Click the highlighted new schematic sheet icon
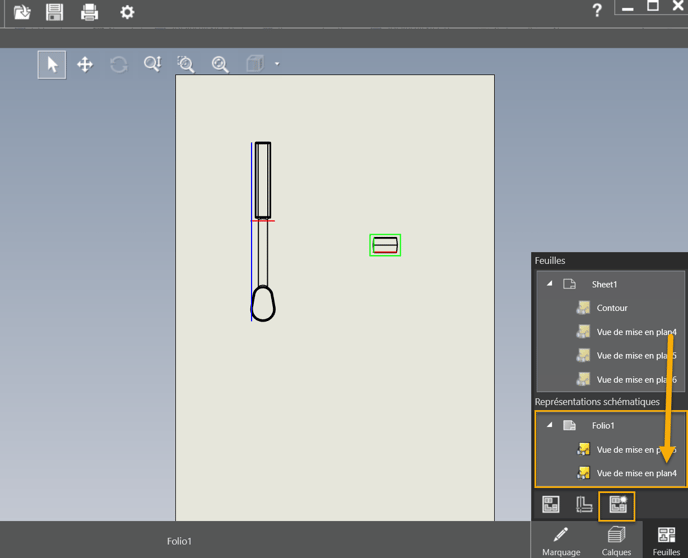The image size is (688, 558). tap(617, 506)
